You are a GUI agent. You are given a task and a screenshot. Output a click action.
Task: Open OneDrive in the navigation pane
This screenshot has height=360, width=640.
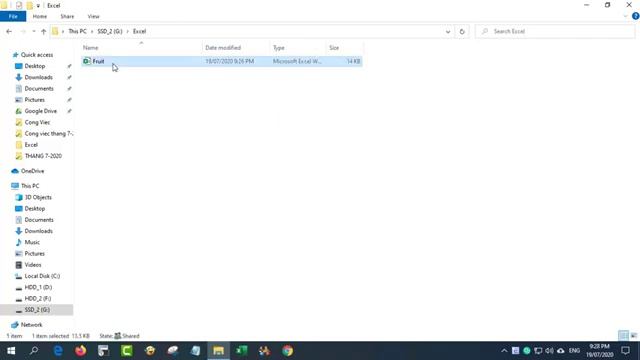tap(32, 171)
